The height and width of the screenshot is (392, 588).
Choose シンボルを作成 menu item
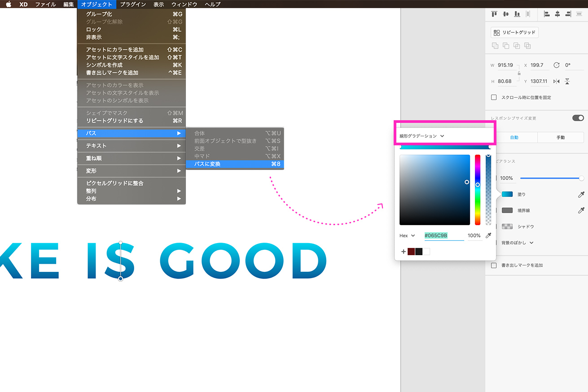(132, 65)
